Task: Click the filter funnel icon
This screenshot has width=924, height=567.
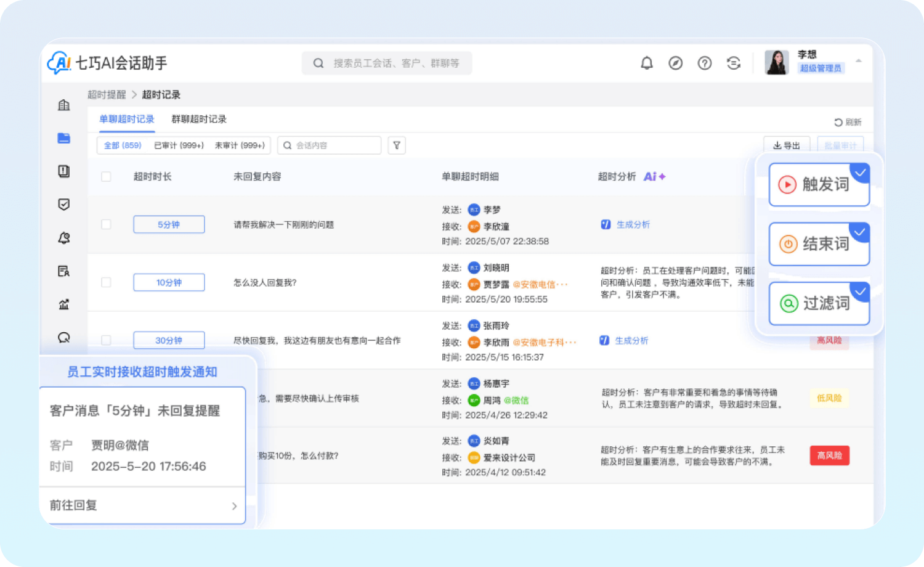Action: [397, 145]
